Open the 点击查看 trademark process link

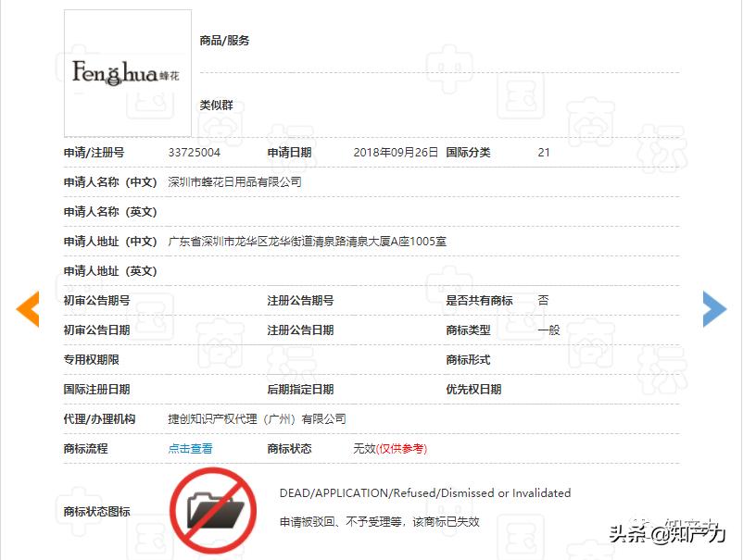click(188, 448)
